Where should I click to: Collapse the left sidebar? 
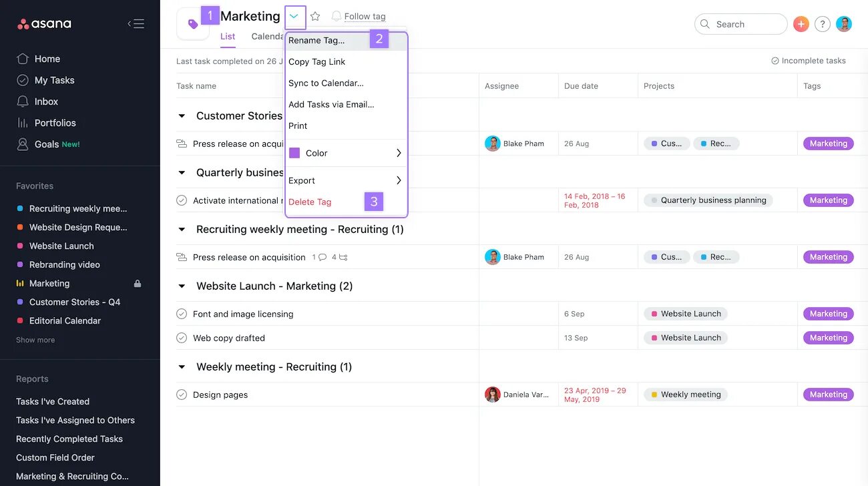(136, 23)
